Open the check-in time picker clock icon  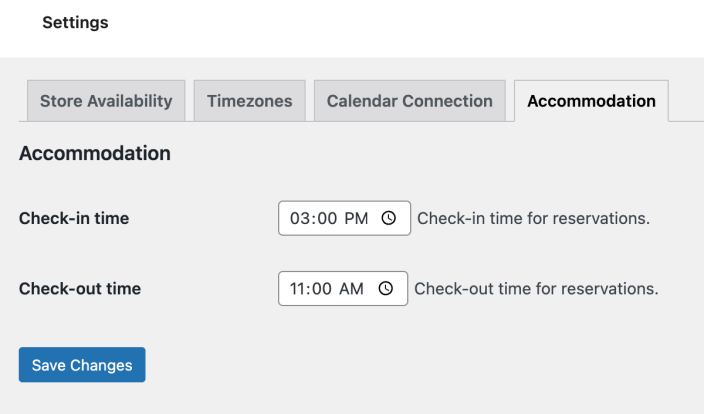pos(388,218)
